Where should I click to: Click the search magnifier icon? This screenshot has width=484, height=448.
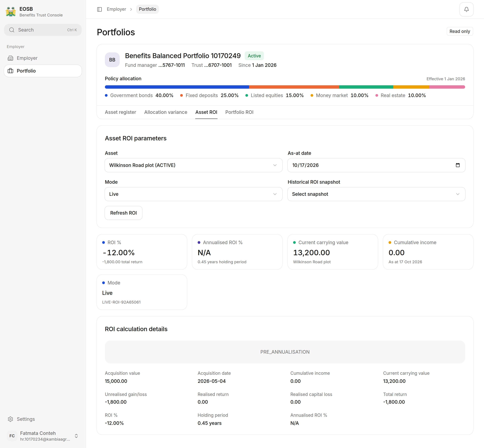[x=12, y=30]
